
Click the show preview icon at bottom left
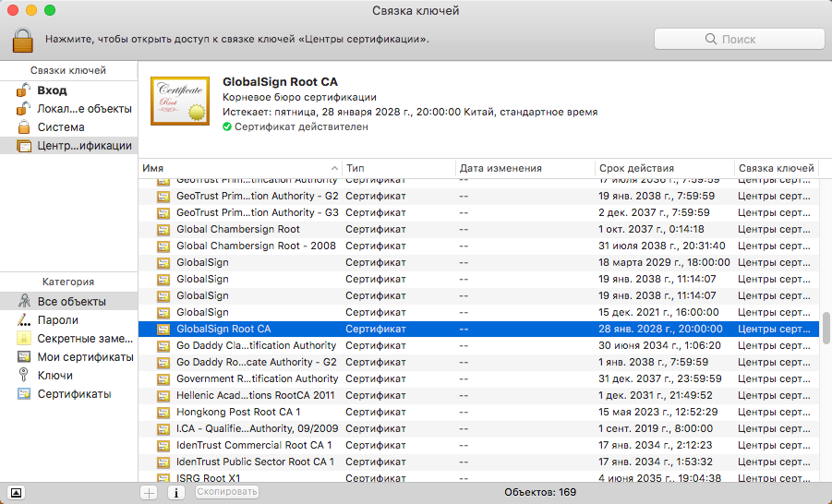point(16,493)
